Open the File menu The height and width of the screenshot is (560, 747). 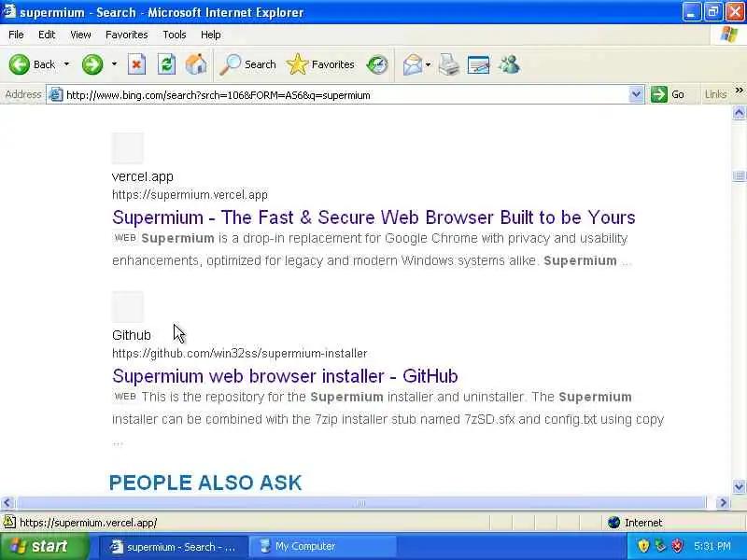(x=16, y=35)
